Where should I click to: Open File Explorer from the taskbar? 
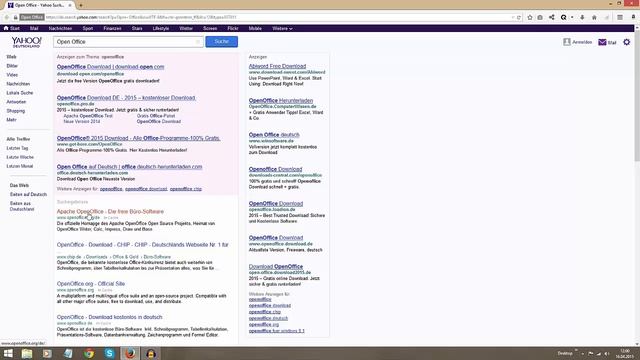pos(27,353)
